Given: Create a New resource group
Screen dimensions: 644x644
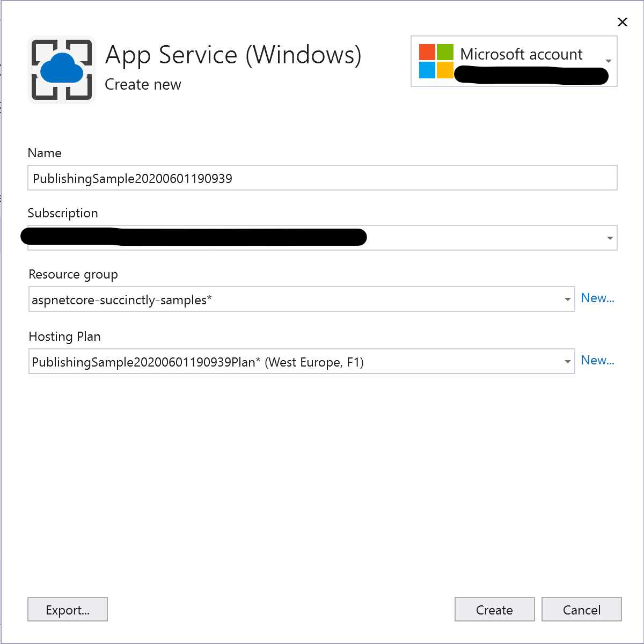Looking at the screenshot, I should [x=597, y=298].
